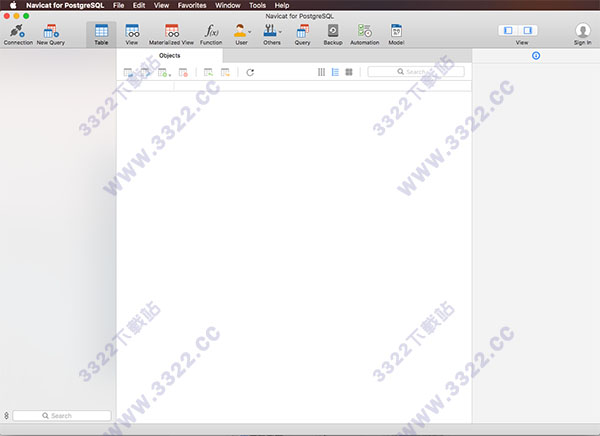Open the Navicat for PostgreSQL app menu
Viewport: 600px width, 436px height.
coord(65,5)
